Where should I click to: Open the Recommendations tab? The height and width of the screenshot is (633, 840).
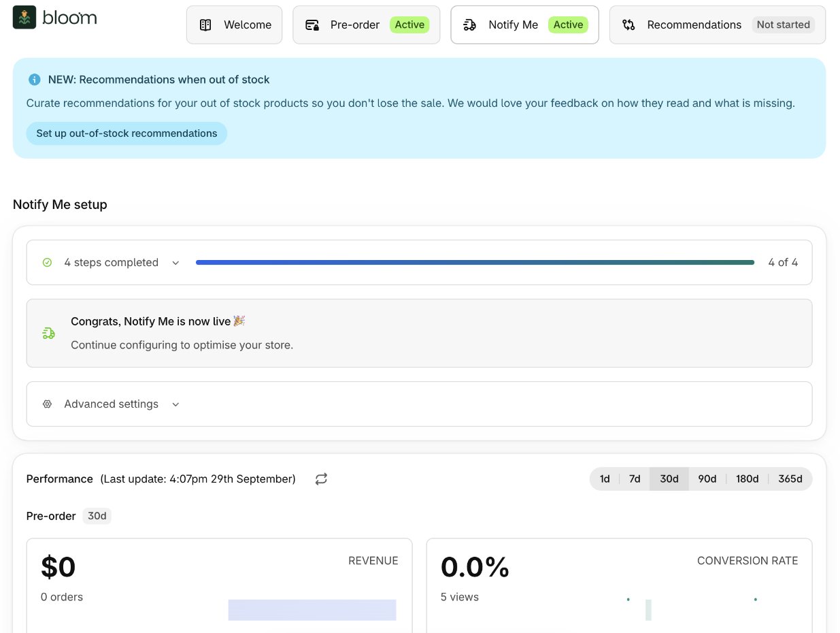pos(718,25)
